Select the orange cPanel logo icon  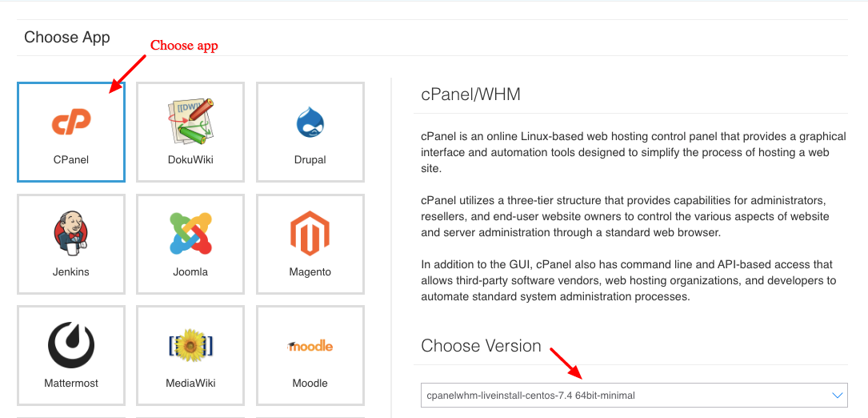click(71, 122)
